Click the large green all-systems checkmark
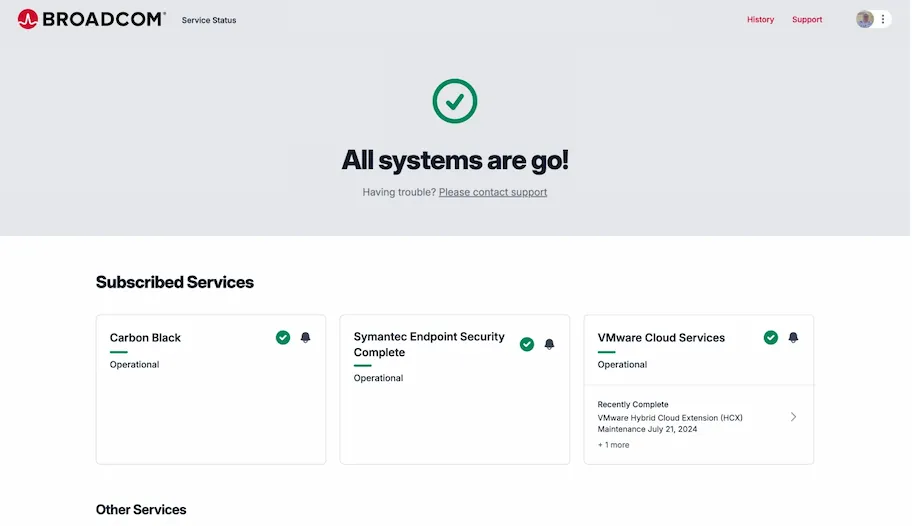Screen dimensions: 912x526 point(455,101)
